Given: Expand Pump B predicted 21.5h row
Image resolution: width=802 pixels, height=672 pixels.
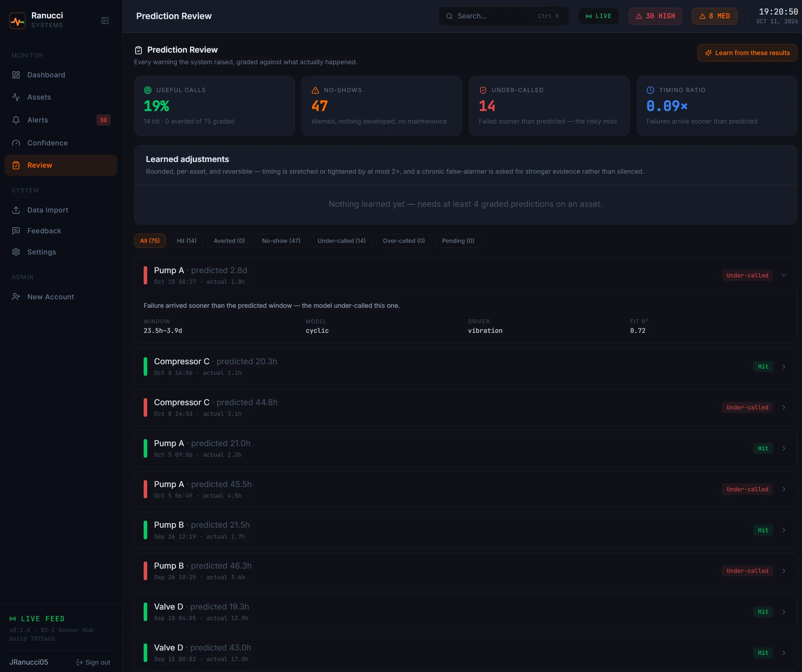Looking at the screenshot, I should click(x=466, y=530).
